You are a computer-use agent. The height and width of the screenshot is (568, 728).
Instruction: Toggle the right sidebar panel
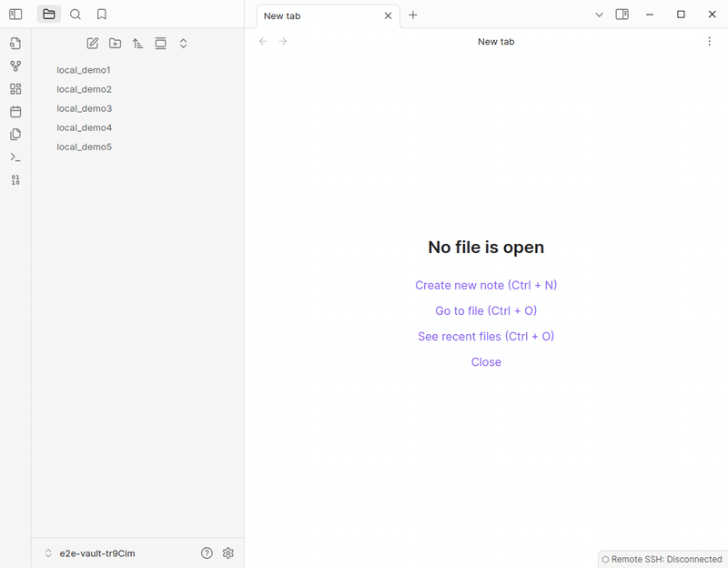point(622,15)
